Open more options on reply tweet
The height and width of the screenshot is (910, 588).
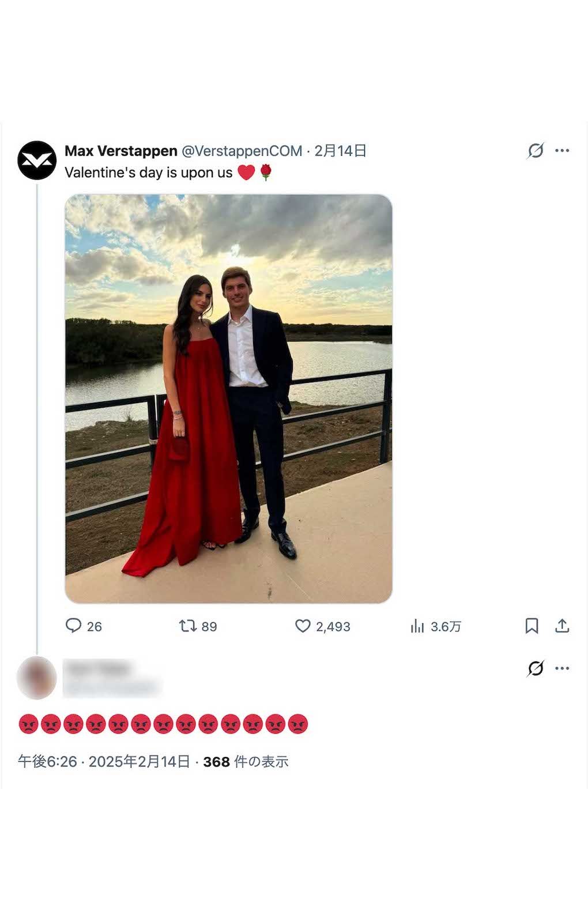click(x=562, y=668)
